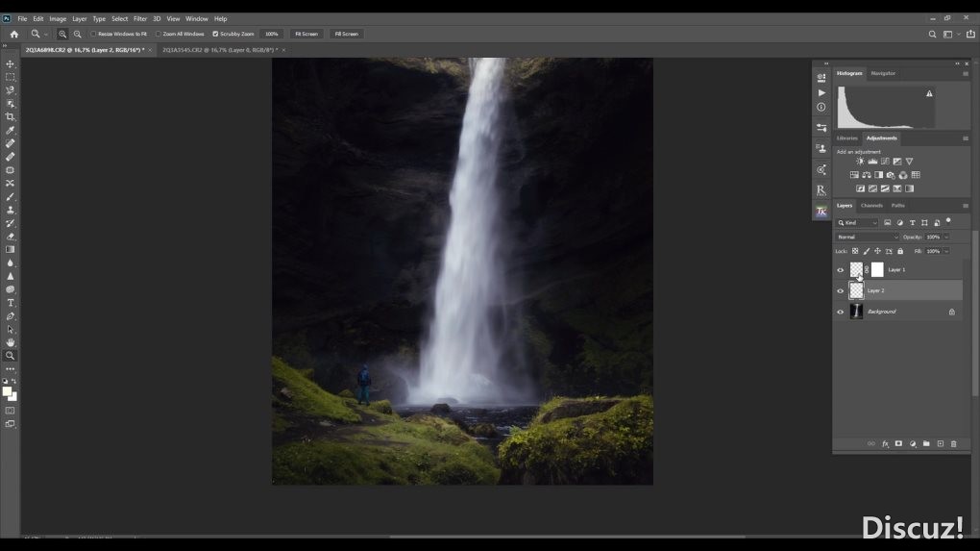Open Fill slider dropdown arrow

coord(946,251)
